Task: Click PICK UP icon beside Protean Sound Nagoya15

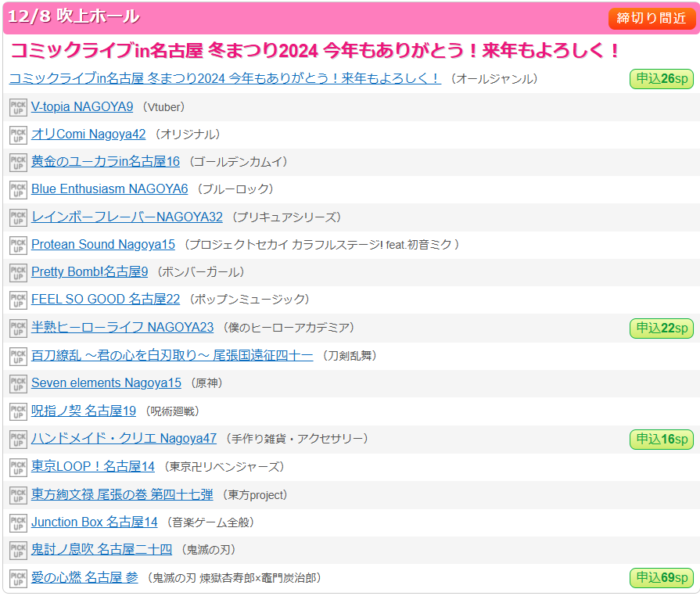Action: point(18,246)
